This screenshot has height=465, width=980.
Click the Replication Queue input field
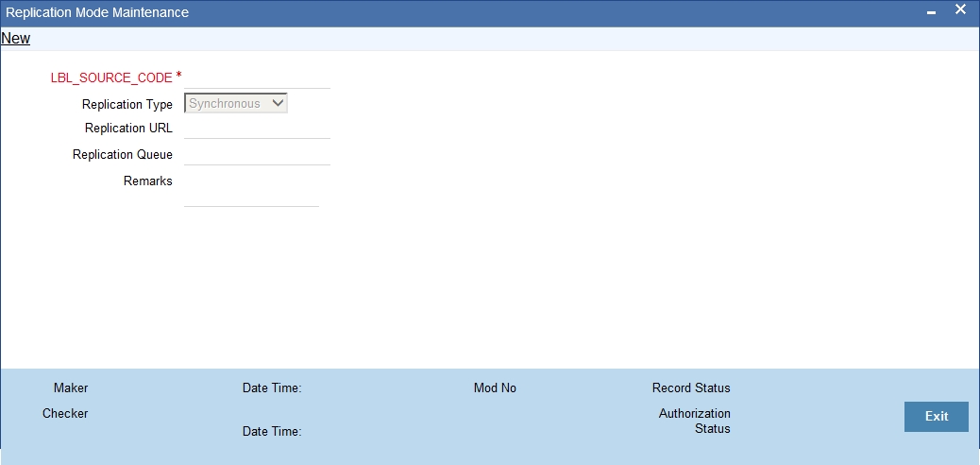257,155
